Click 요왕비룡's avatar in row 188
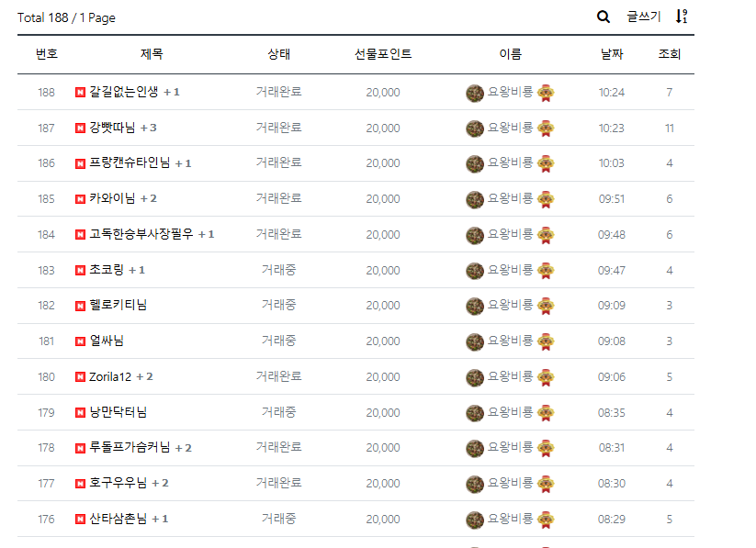The image size is (756, 548). (475, 92)
